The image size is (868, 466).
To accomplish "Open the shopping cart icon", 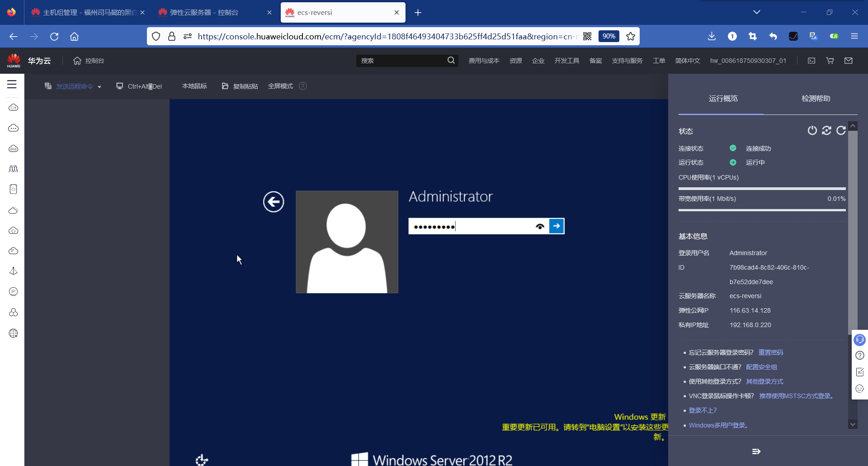I will pyautogui.click(x=830, y=61).
